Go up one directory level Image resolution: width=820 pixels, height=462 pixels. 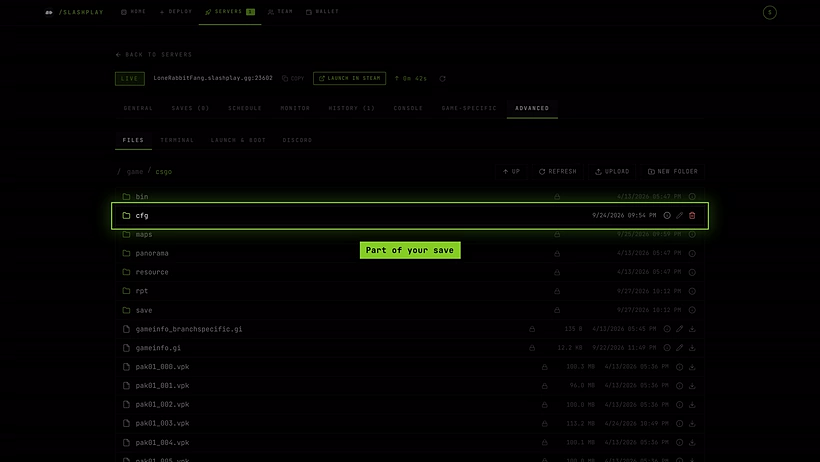point(511,172)
